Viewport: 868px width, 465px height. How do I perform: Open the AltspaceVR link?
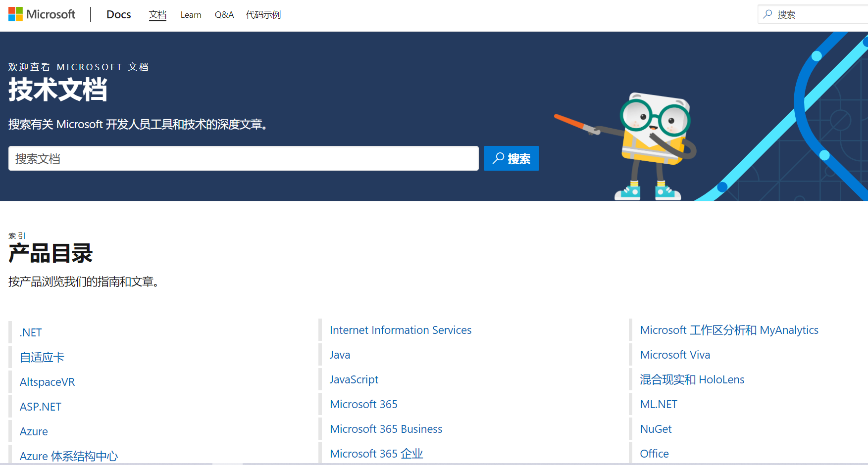(x=47, y=382)
